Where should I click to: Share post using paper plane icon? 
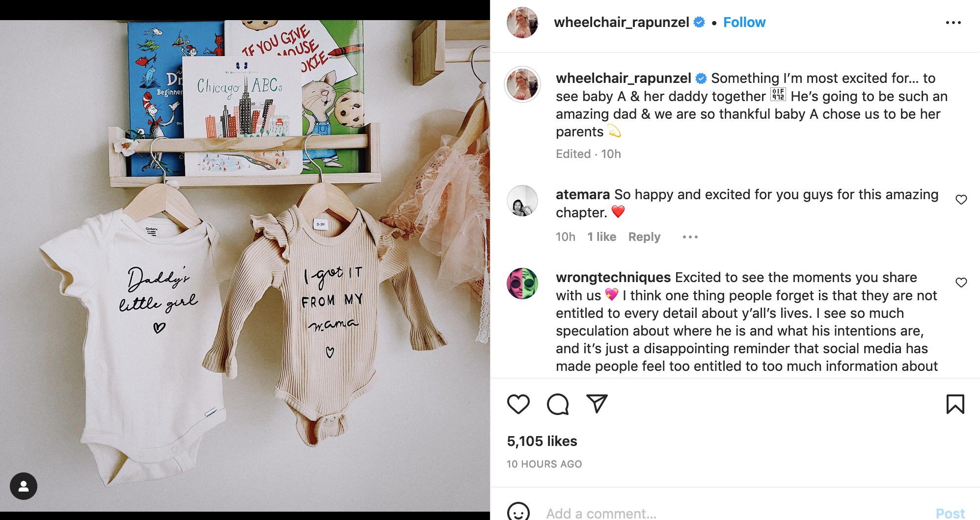click(x=597, y=404)
